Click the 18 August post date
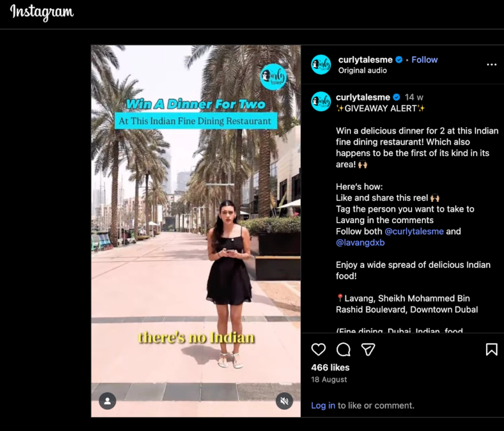The width and height of the screenshot is (504, 431). 329,379
